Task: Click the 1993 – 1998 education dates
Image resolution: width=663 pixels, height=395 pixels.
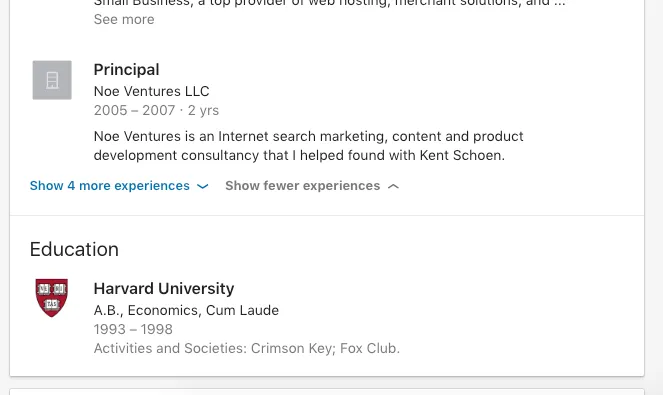Action: pyautogui.click(x=133, y=329)
